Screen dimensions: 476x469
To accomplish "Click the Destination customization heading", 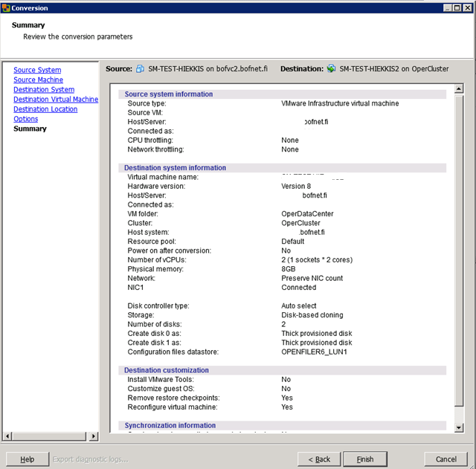I will [167, 370].
